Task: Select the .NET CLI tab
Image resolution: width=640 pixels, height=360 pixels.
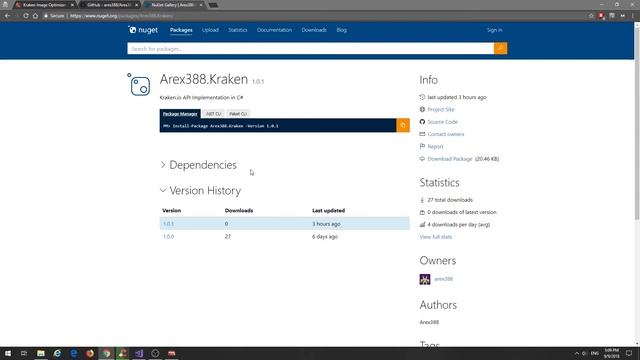Action: [213, 114]
